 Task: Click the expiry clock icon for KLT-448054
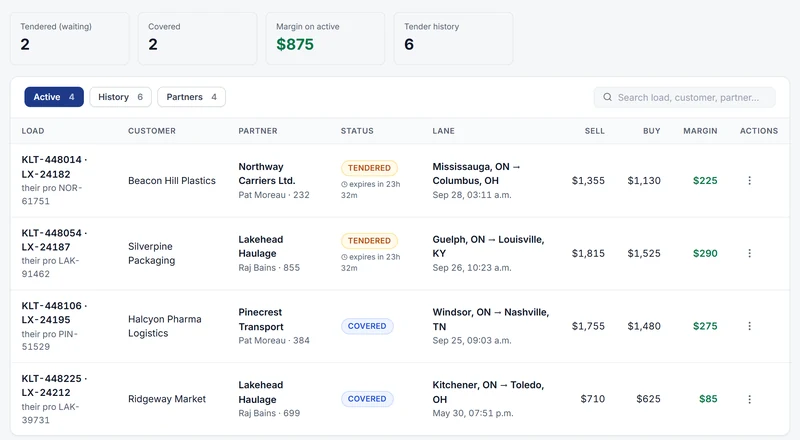(344, 257)
